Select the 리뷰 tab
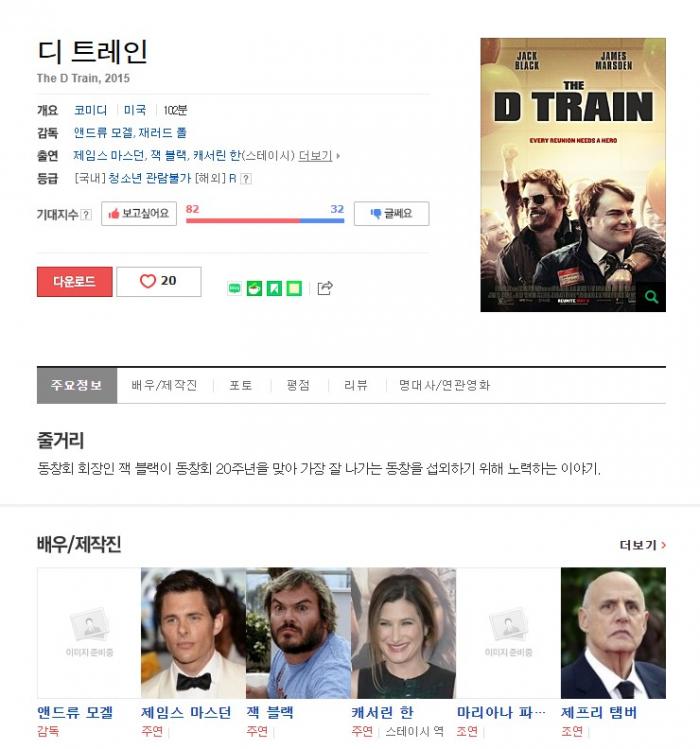The width and height of the screenshot is (700, 749). coord(356,385)
